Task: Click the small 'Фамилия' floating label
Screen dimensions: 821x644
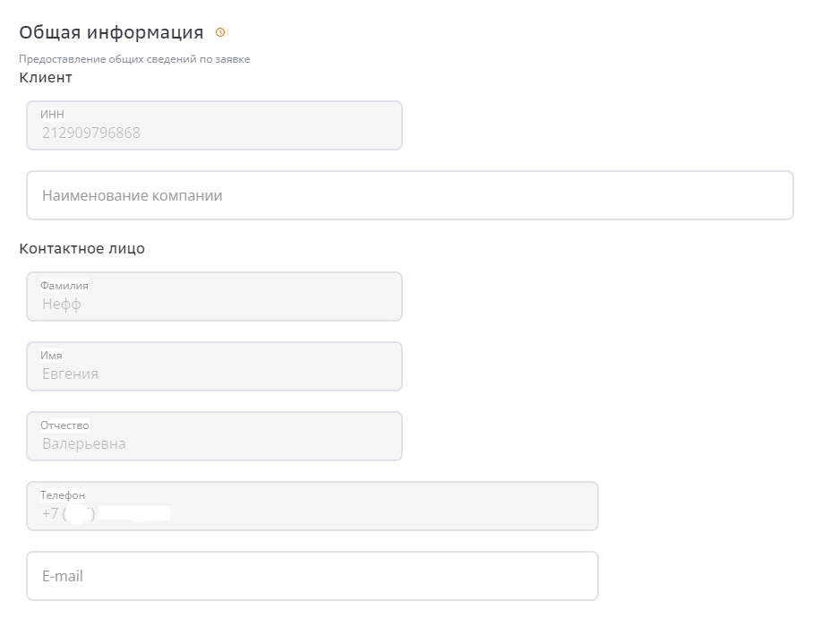Action: coord(64,286)
